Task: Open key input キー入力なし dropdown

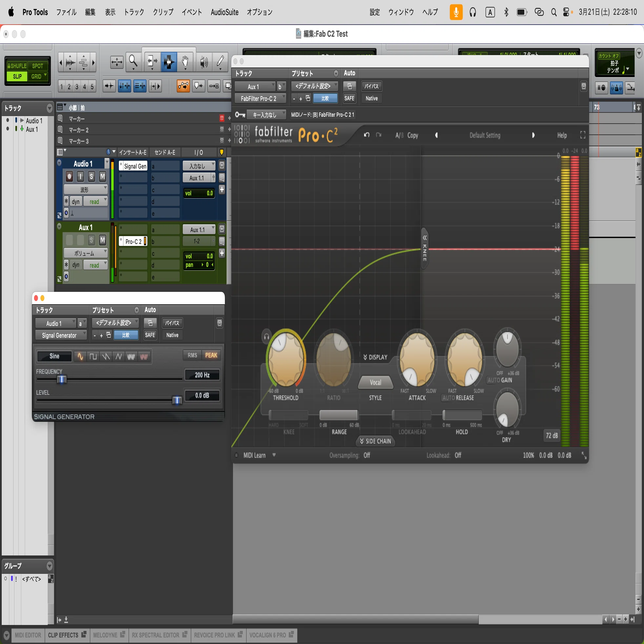Action: tap(266, 115)
